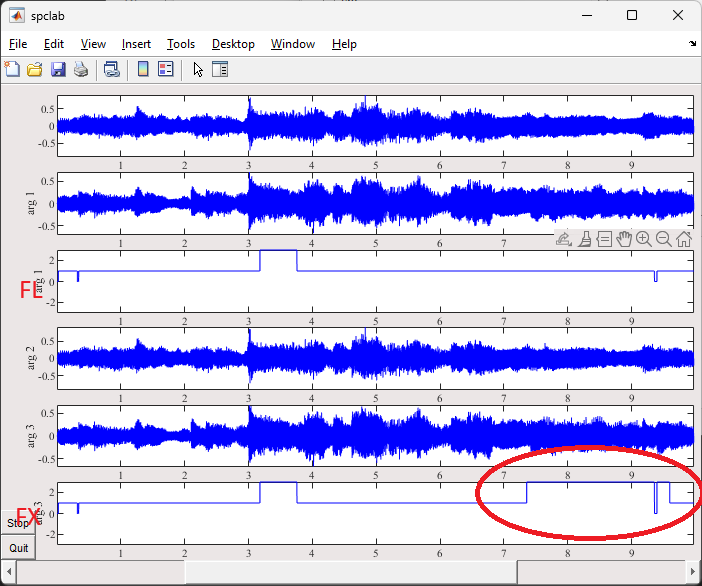The image size is (702, 586).
Task: Insert a legend from the toolbar
Action: (x=166, y=69)
